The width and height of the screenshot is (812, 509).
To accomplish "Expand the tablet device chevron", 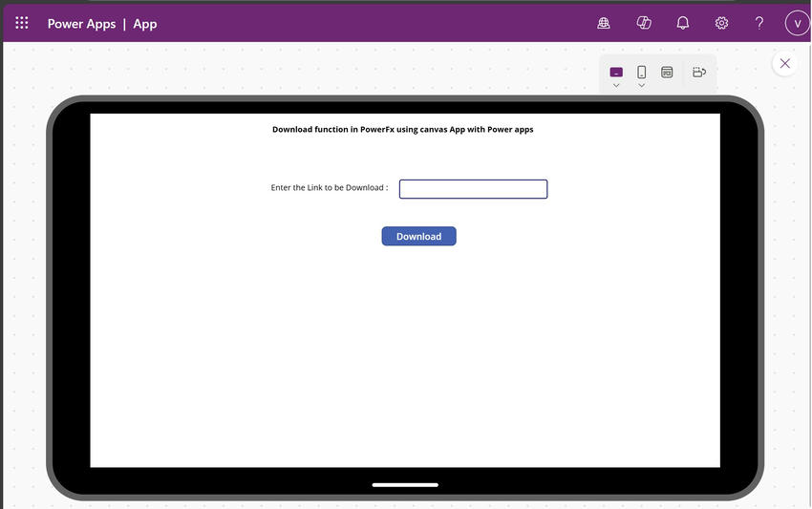I will tap(616, 85).
